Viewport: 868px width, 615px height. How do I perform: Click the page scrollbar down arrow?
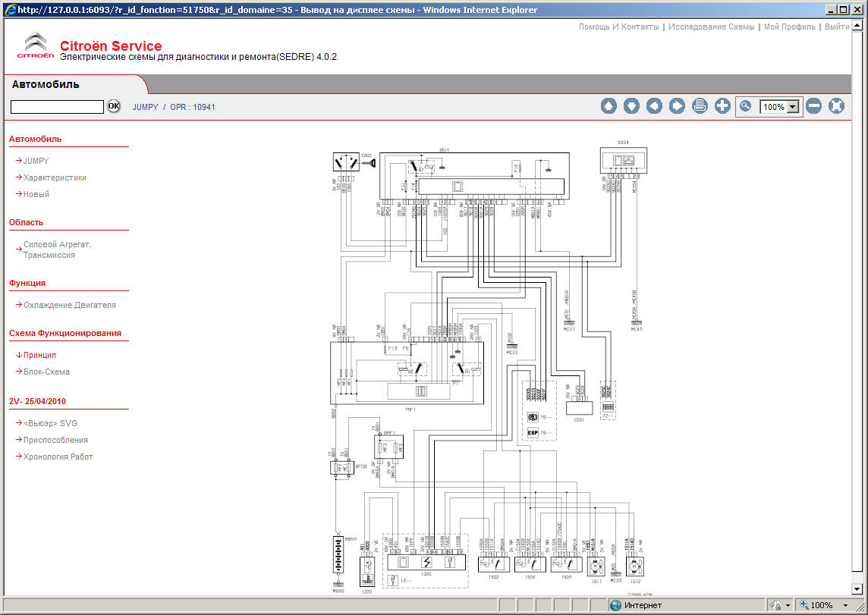pos(857,589)
